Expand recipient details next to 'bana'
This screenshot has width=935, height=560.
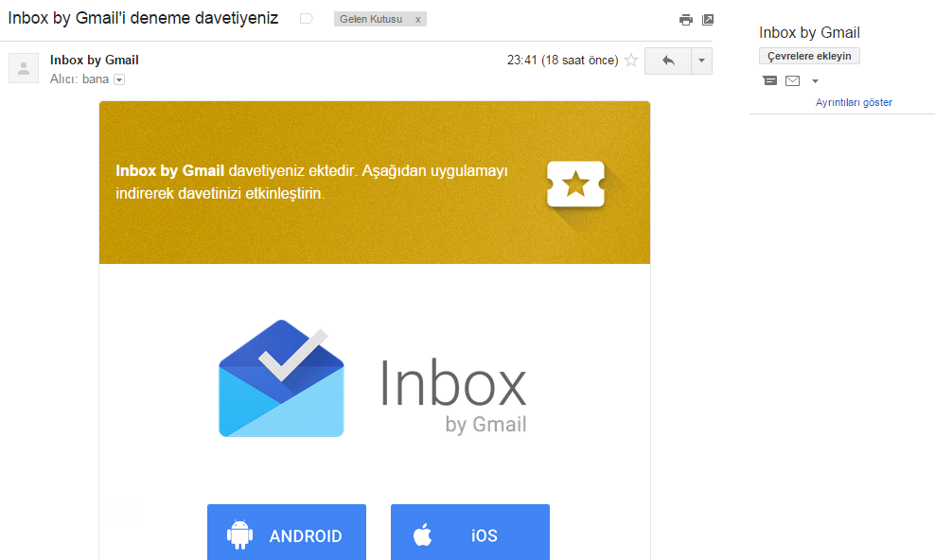[x=119, y=79]
